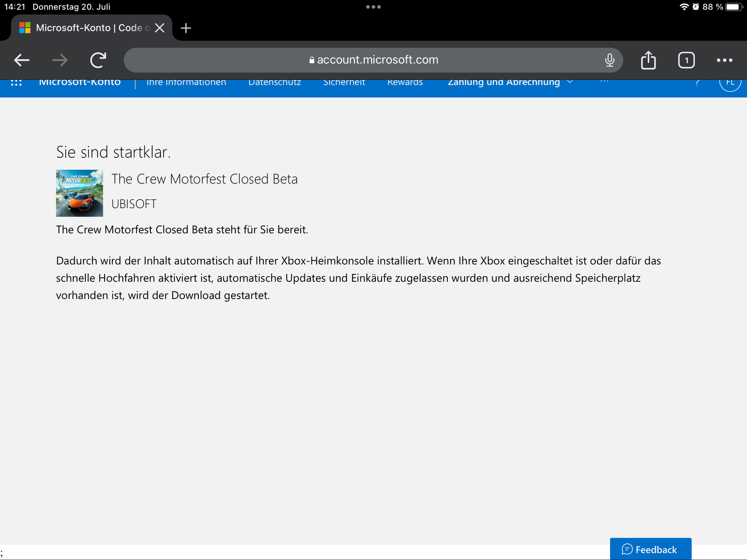Open Sicherheit menu item
Image resolution: width=747 pixels, height=560 pixels.
(x=344, y=83)
